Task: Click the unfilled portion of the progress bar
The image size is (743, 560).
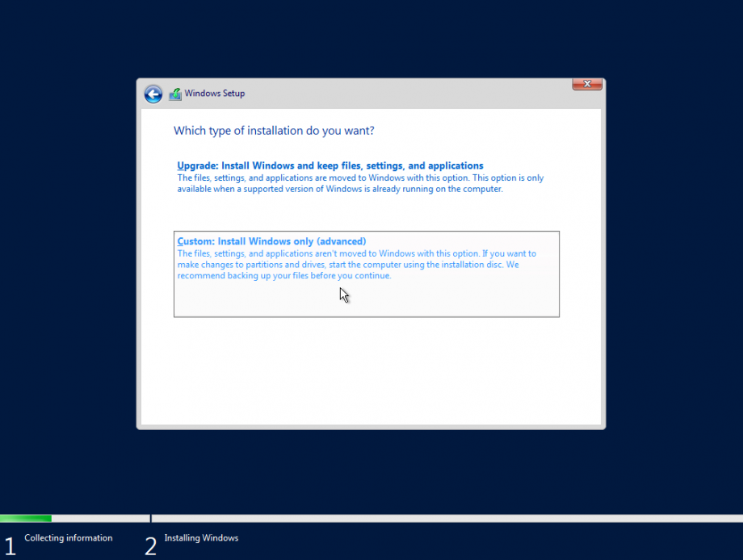Action: point(404,518)
